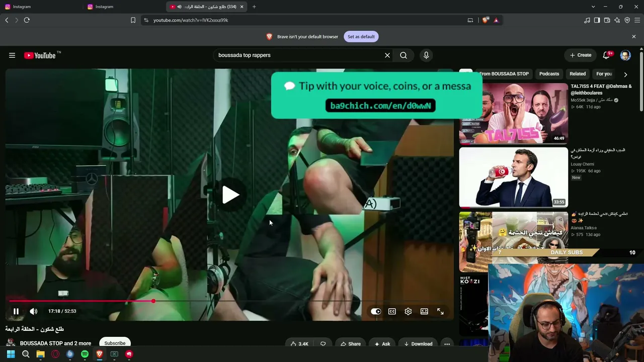
Task: Switch to theater mode
Action: (x=424, y=312)
